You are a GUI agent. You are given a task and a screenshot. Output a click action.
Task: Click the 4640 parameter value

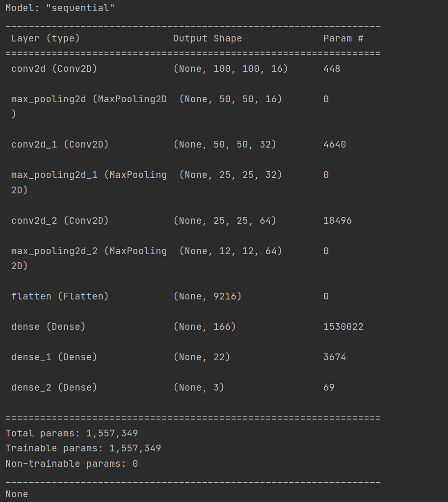334,144
